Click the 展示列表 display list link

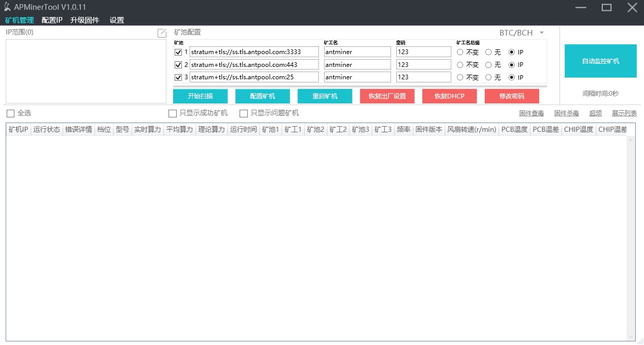point(624,113)
